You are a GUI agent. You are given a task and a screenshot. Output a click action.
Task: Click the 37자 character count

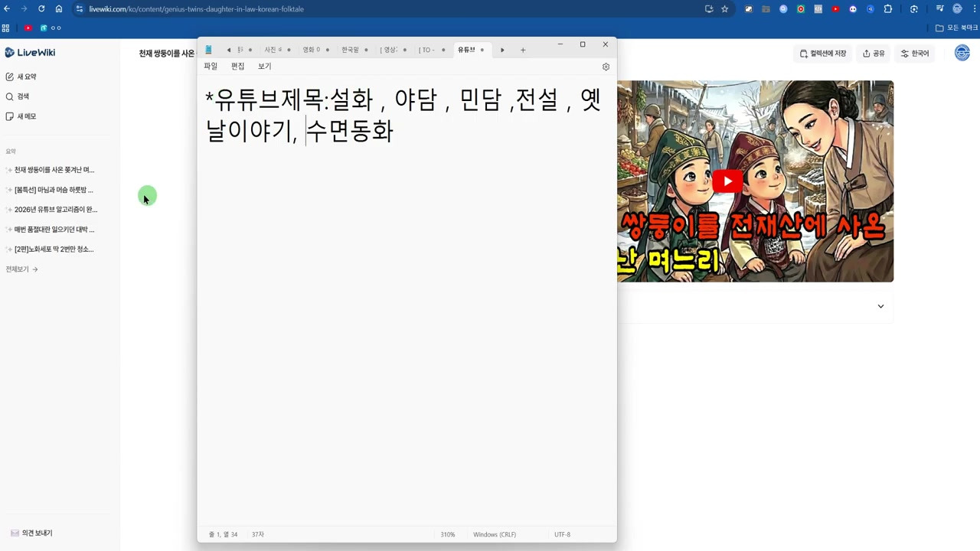tap(257, 534)
